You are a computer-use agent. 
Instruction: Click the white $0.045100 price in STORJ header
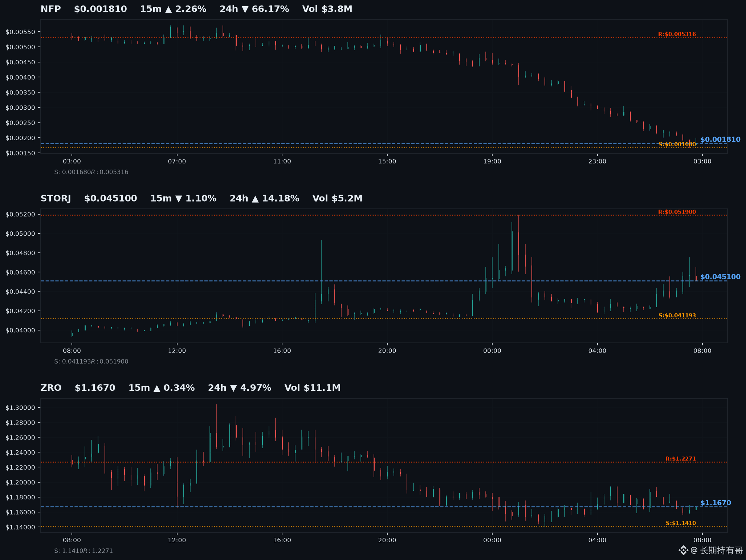pos(111,198)
